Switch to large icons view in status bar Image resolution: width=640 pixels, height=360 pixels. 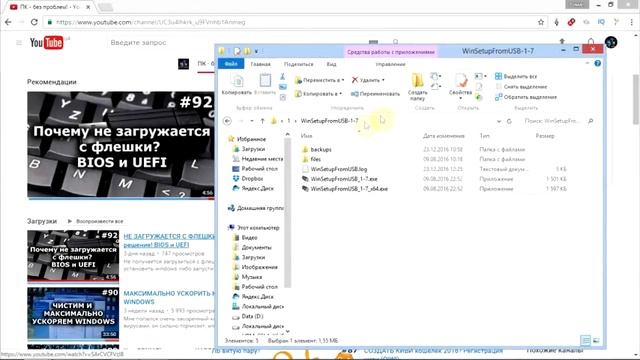(x=596, y=340)
